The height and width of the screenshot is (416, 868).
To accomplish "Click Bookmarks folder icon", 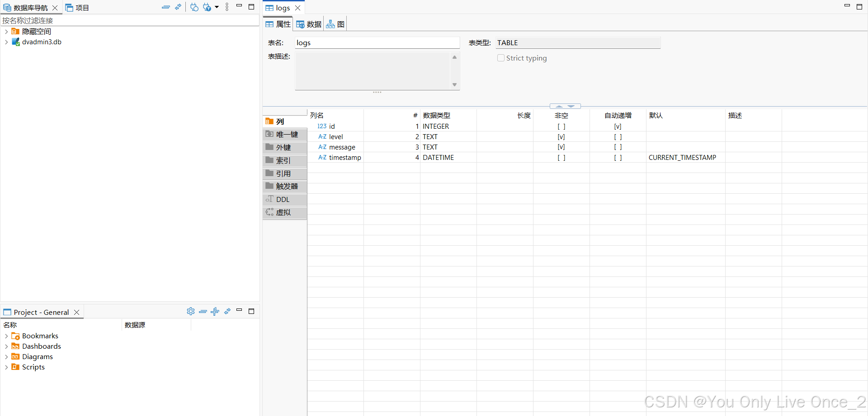I will 15,336.
